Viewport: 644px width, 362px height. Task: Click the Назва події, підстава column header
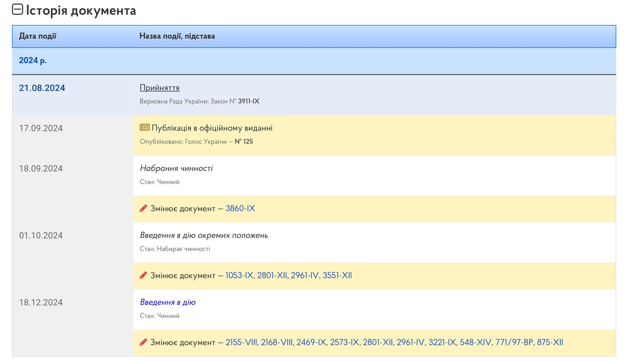177,36
